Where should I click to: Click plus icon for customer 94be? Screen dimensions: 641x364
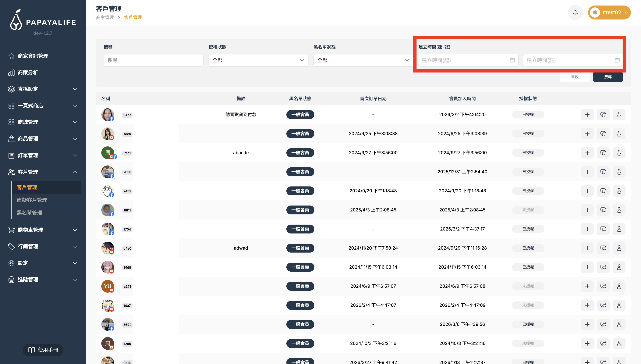pyautogui.click(x=587, y=114)
